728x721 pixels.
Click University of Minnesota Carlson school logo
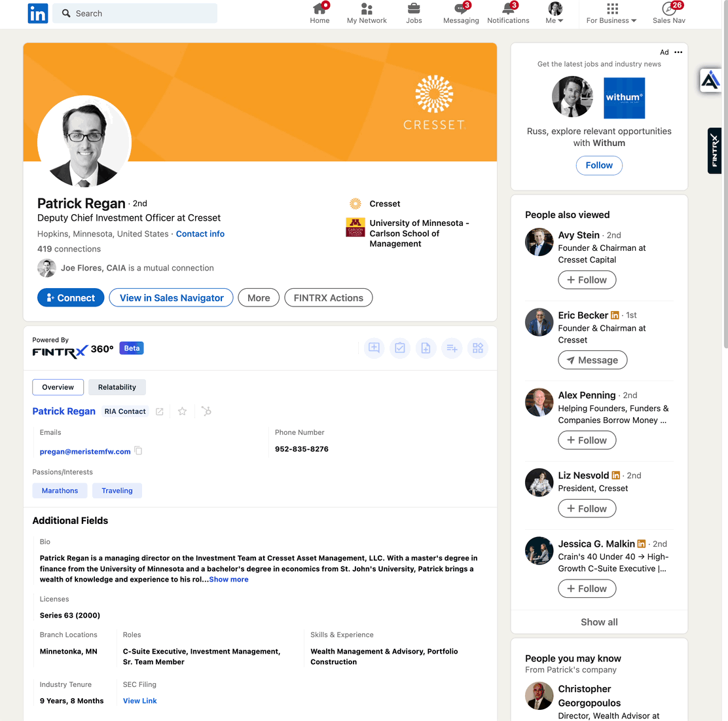click(355, 227)
